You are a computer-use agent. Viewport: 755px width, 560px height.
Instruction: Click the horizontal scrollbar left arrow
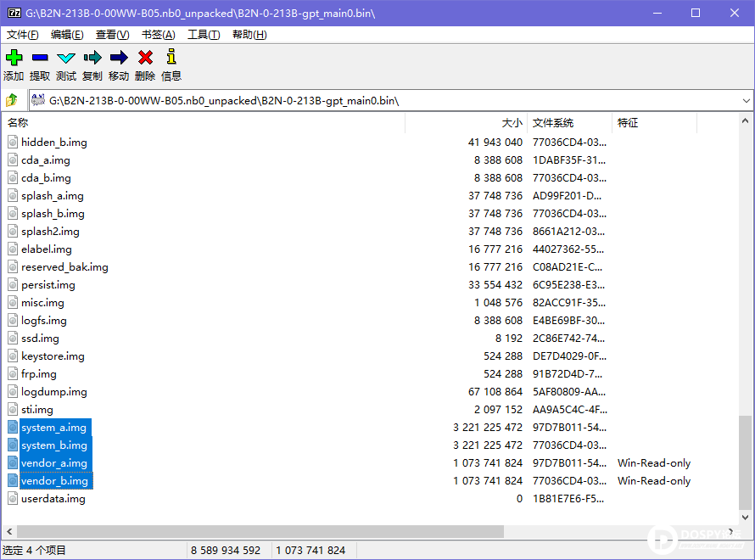tap(9, 532)
